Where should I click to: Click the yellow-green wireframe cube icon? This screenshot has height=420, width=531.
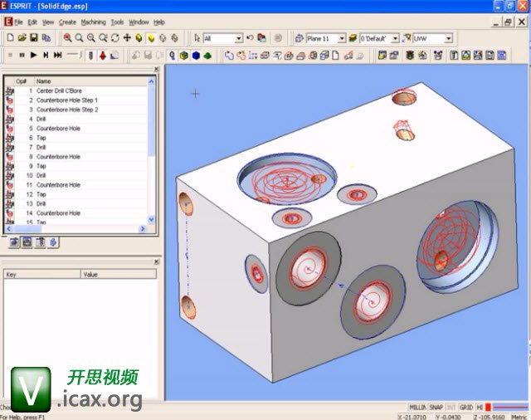tap(184, 56)
